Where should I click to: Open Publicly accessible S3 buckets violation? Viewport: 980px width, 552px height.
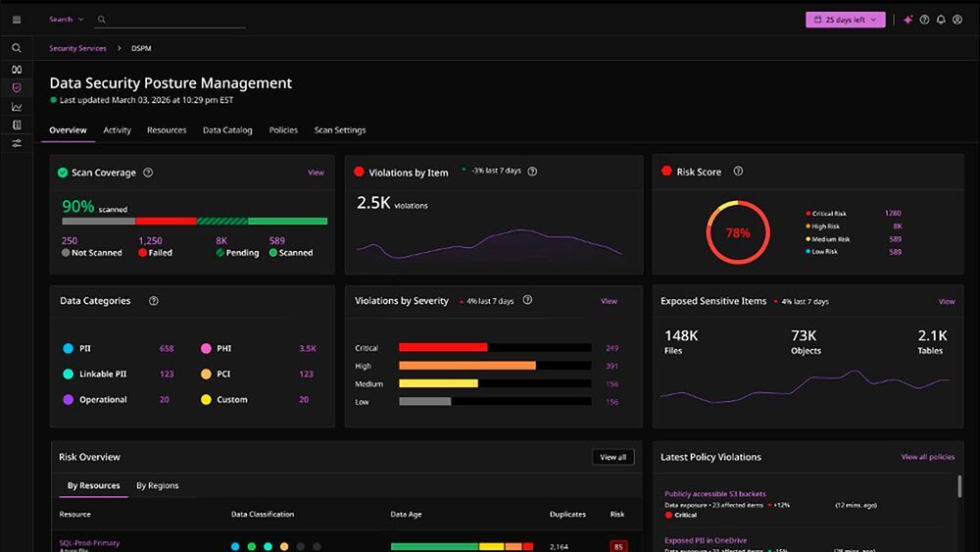[x=714, y=494]
